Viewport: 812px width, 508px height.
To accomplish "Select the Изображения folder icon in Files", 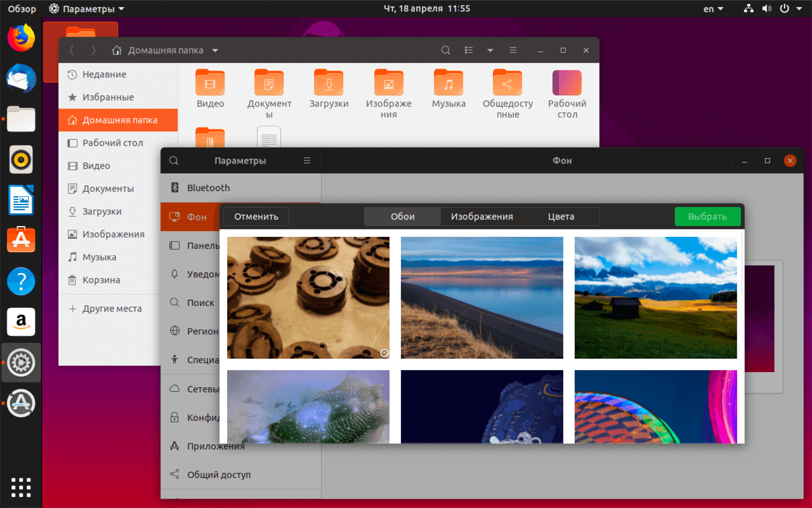I will 389,83.
